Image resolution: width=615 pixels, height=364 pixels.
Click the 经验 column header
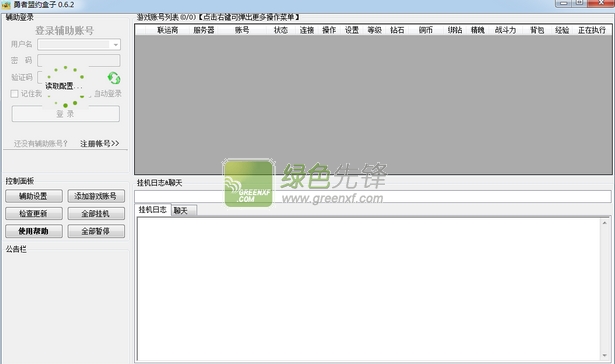point(562,30)
